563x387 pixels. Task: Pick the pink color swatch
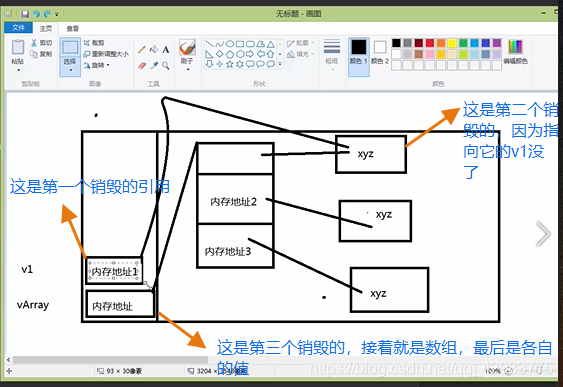pos(430,54)
